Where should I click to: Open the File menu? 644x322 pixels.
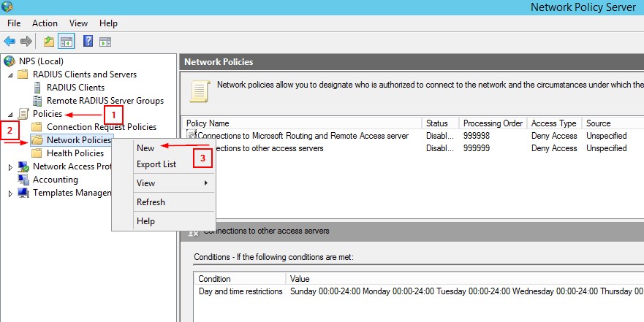point(14,23)
